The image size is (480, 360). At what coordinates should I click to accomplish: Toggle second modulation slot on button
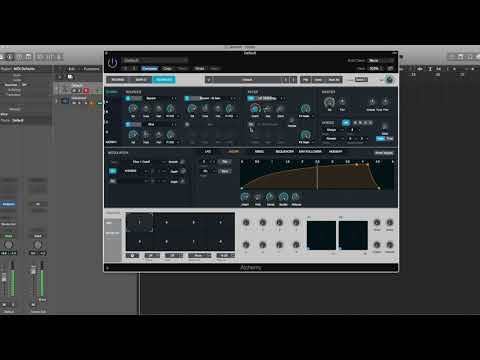pyautogui.click(x=113, y=181)
